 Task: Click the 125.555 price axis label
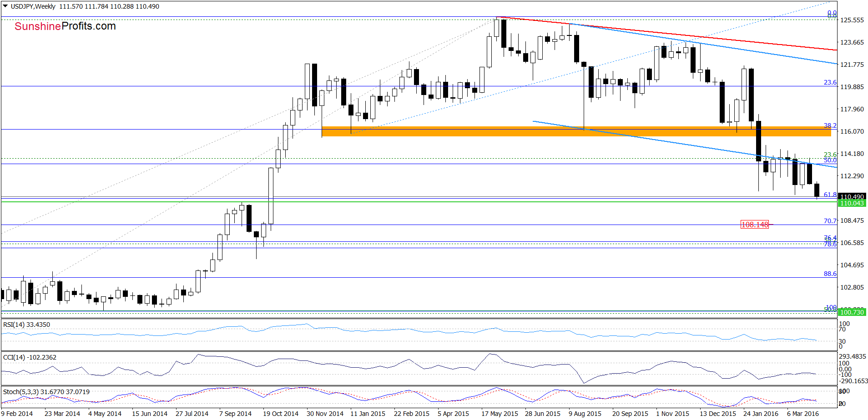pos(852,20)
